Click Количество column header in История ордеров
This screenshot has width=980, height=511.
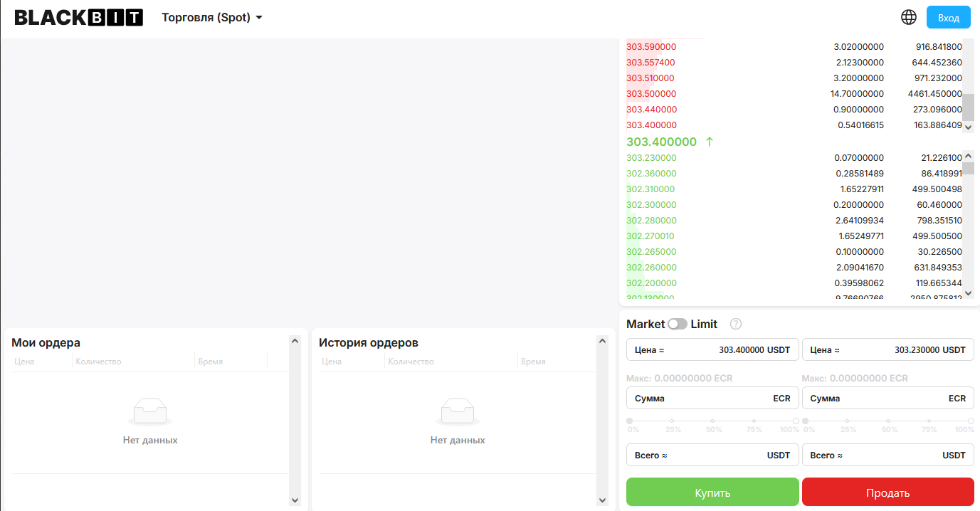click(x=411, y=362)
